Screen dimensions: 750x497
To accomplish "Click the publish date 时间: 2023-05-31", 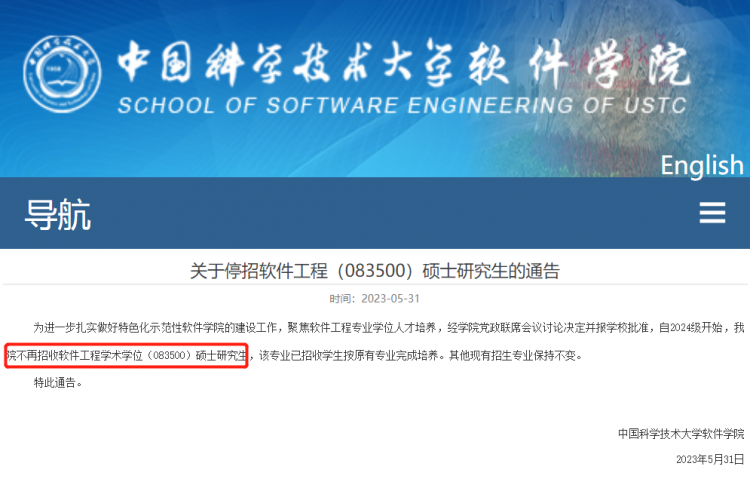I will pos(375,298).
